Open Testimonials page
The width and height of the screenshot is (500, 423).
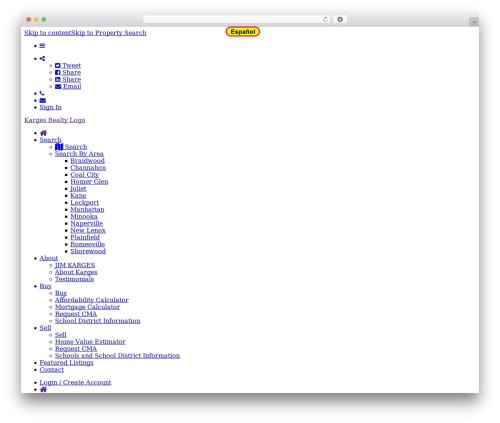coord(75,279)
